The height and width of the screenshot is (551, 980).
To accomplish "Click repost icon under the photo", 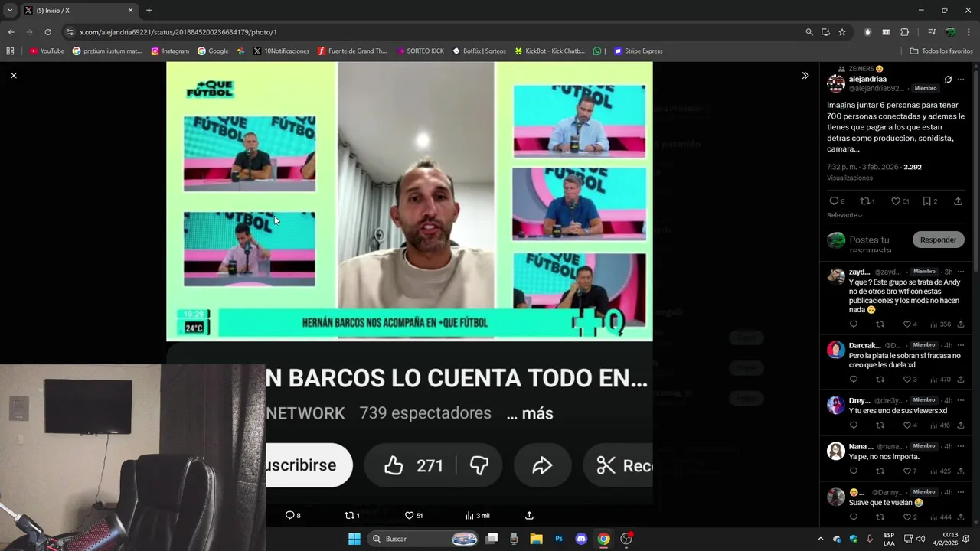I will (352, 515).
